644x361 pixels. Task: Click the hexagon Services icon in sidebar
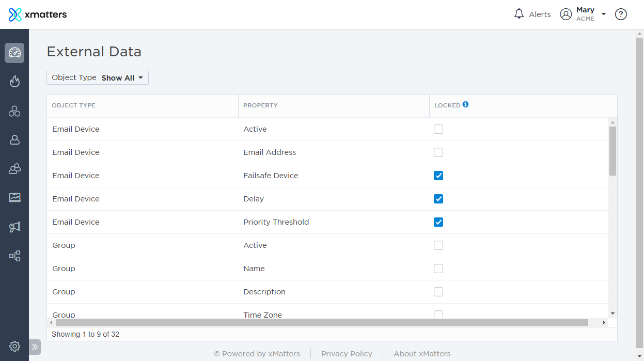click(14, 111)
